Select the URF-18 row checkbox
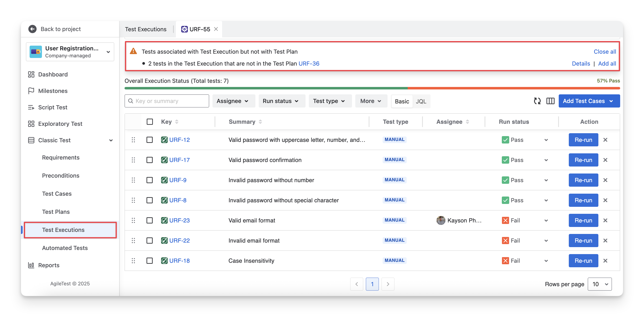 point(150,261)
